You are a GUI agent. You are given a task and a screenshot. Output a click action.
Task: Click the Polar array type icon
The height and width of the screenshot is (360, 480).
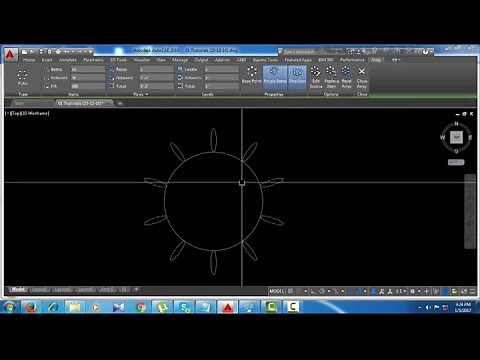point(22,77)
